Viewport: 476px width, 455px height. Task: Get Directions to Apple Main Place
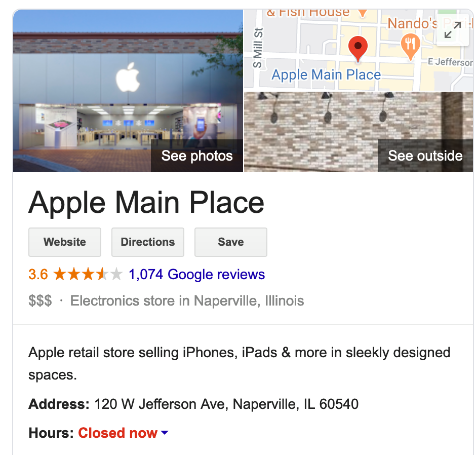pos(148,242)
